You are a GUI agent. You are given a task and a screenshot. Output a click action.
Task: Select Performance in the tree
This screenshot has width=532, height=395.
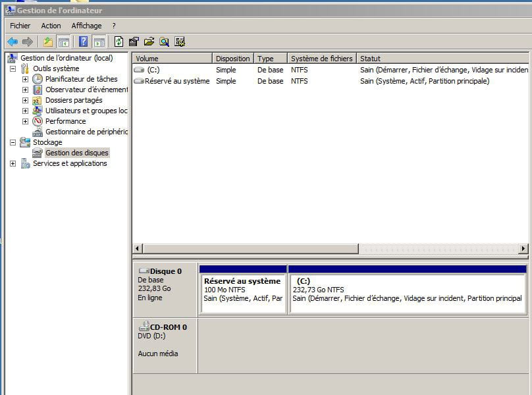click(65, 121)
